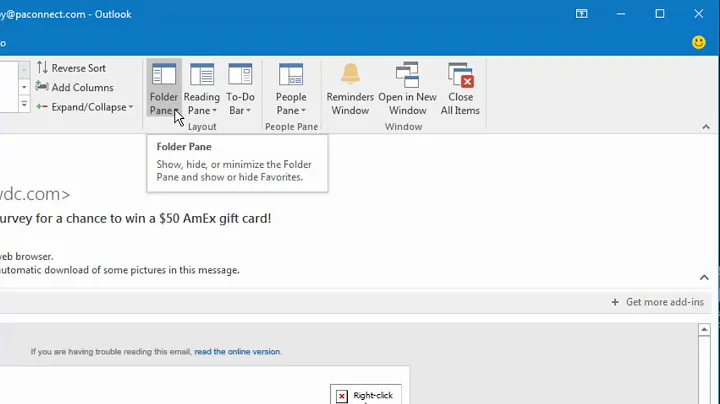720x404 pixels.
Task: Close All Items
Action: [460, 89]
